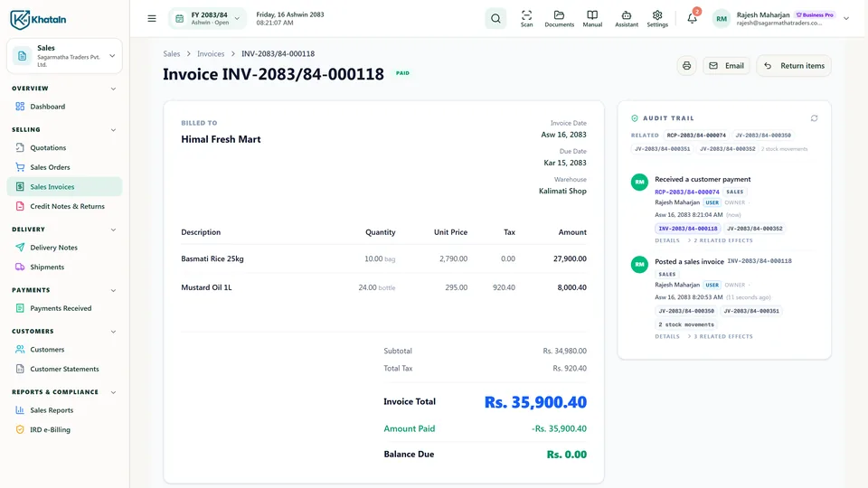Click the PAID status badge
The height and width of the screenshot is (488, 868).
point(402,73)
